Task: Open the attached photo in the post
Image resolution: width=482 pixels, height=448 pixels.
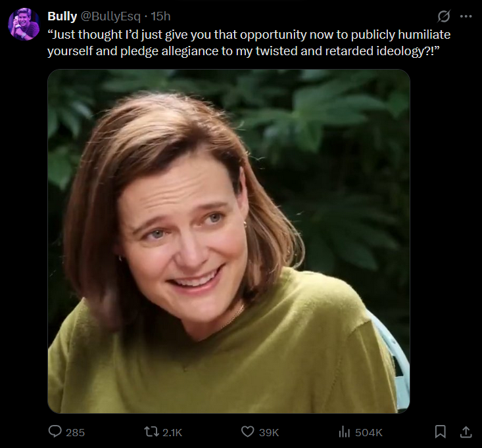Action: click(228, 240)
